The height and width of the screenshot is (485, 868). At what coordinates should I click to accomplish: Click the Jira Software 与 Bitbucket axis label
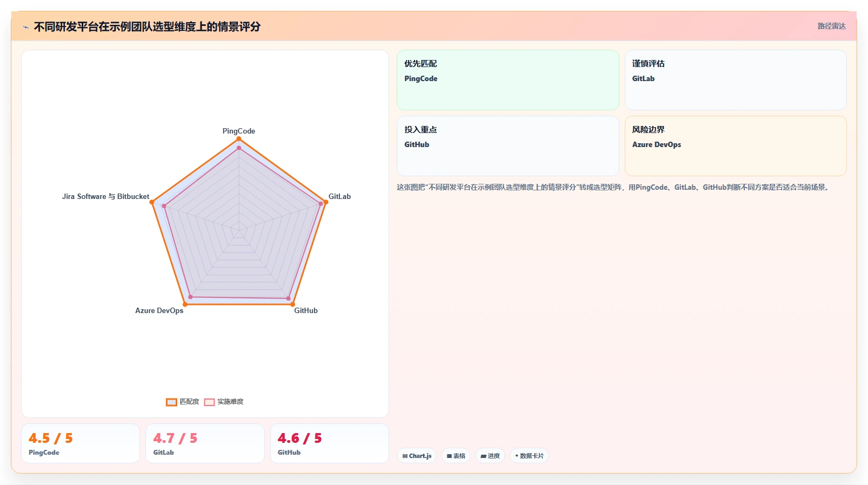tap(105, 196)
